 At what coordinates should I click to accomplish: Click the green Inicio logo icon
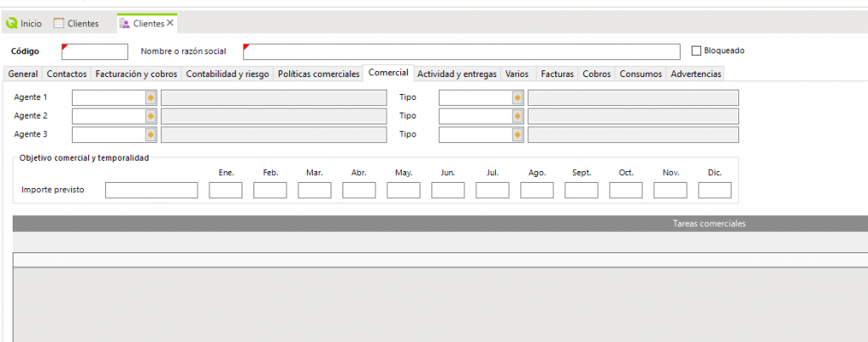click(x=11, y=24)
